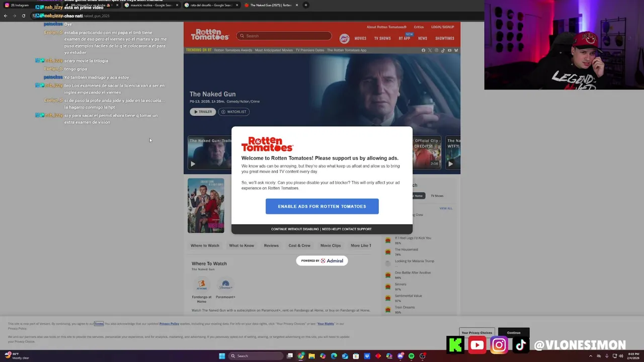
Task: Click the RT mascot icon beside Movies
Action: pyautogui.click(x=344, y=38)
